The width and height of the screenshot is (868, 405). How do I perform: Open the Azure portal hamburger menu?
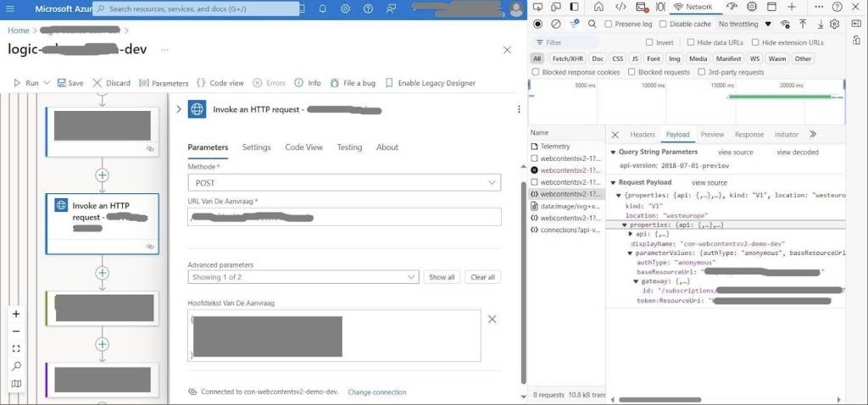[x=10, y=8]
